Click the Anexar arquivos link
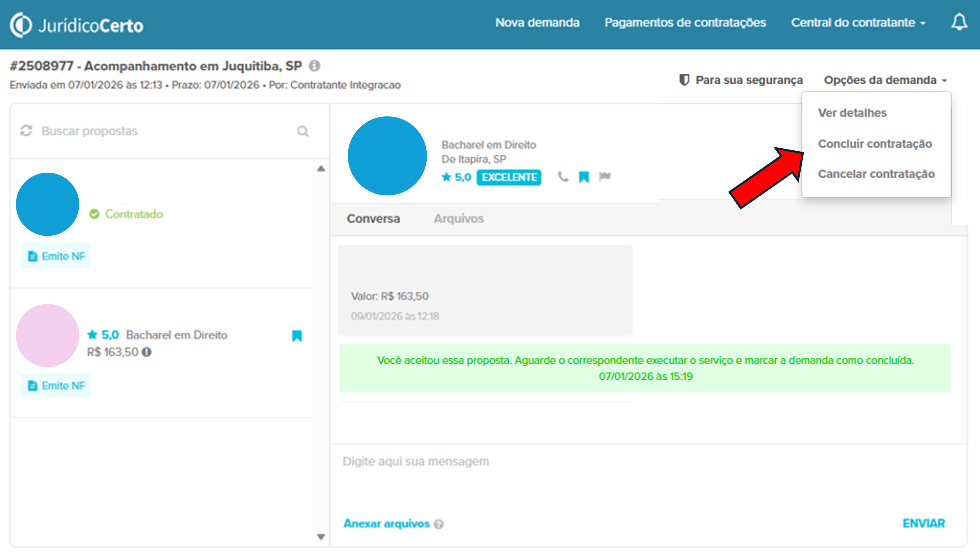The width and height of the screenshot is (980, 555). pos(386,524)
